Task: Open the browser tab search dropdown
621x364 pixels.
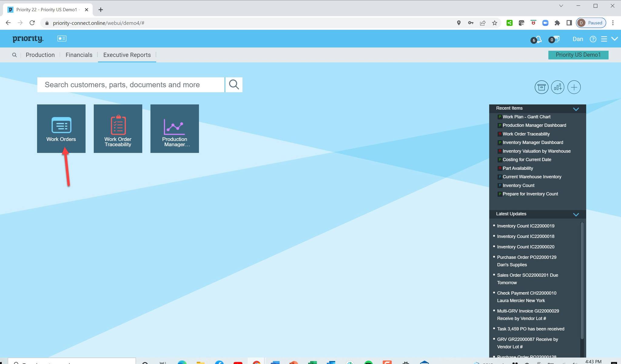Action: (x=561, y=6)
